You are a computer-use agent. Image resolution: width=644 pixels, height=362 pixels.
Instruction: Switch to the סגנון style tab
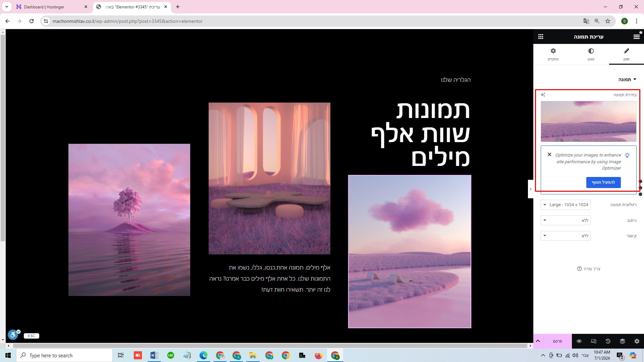591,54
